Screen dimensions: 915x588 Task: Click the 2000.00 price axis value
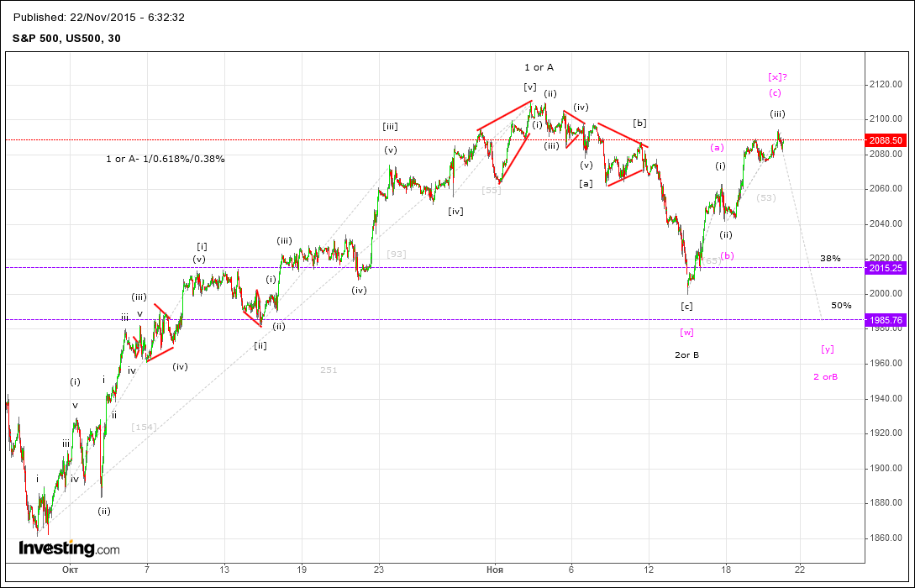886,293
